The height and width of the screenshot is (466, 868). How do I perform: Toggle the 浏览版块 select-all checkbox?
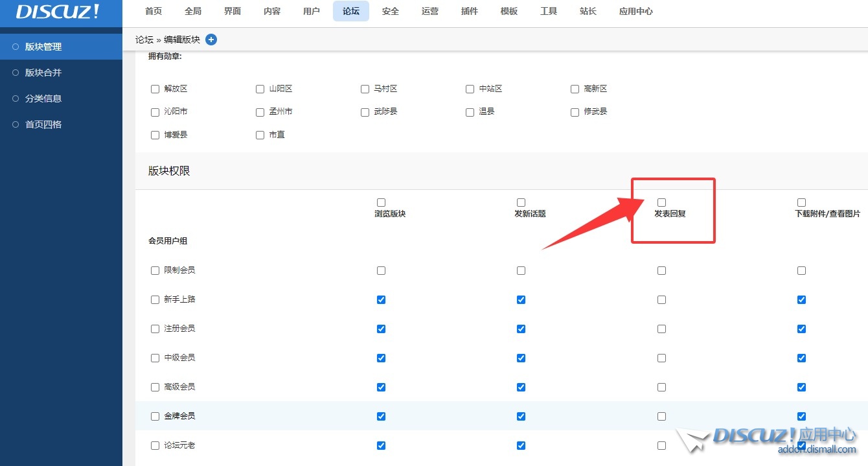pos(381,203)
